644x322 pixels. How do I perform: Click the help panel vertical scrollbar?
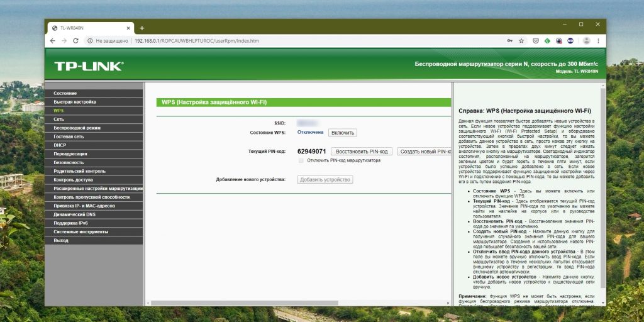(x=603, y=189)
